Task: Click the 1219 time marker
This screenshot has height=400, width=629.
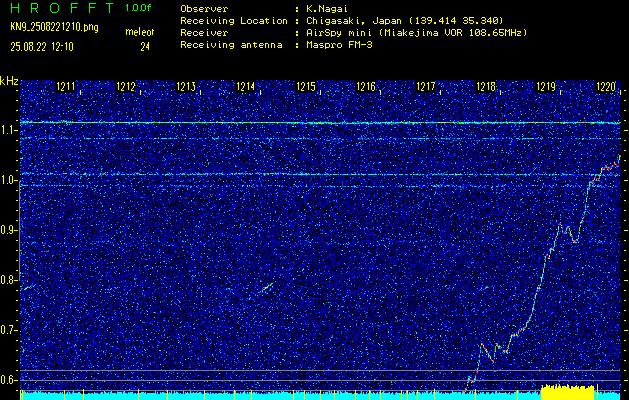Action: (x=546, y=86)
